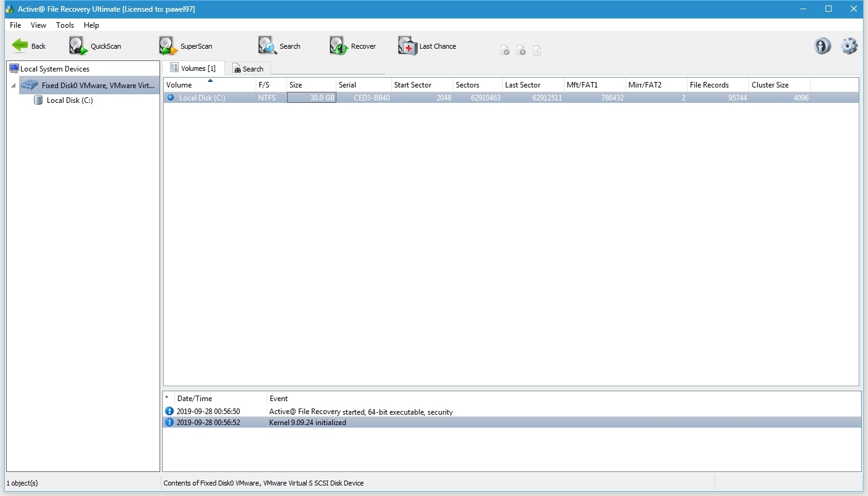This screenshot has height=496, width=868.
Task: Click the greyed document with checkmark icon
Action: (505, 51)
